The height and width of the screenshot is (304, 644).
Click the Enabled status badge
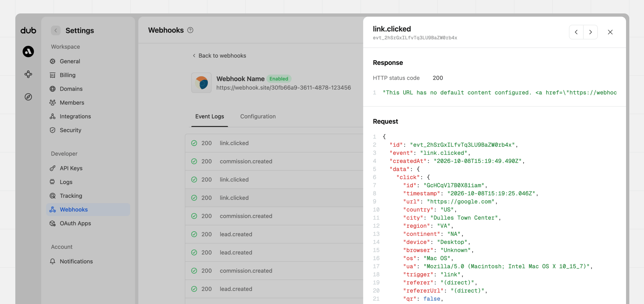coord(279,79)
